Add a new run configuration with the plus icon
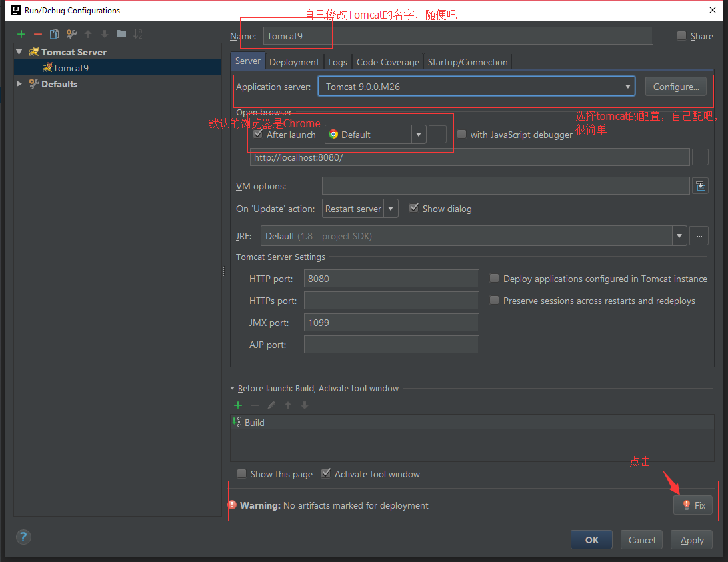728x562 pixels. [21, 34]
